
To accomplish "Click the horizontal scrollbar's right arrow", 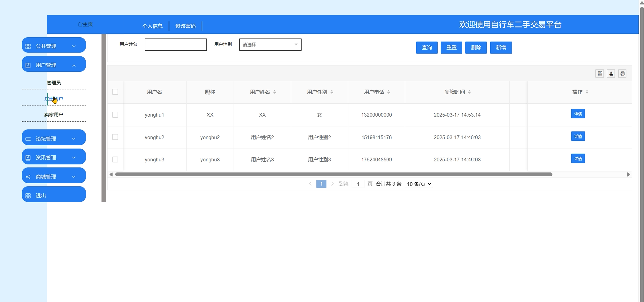I will (x=628, y=174).
